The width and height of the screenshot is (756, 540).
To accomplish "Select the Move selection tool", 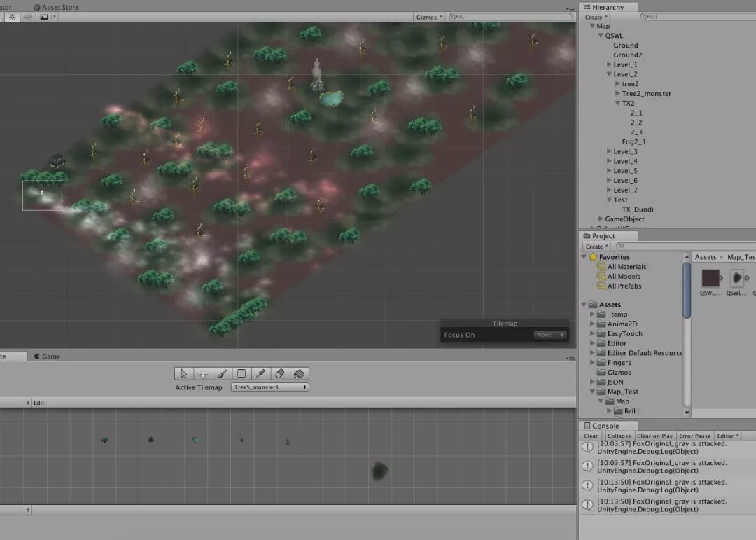I will (x=203, y=373).
